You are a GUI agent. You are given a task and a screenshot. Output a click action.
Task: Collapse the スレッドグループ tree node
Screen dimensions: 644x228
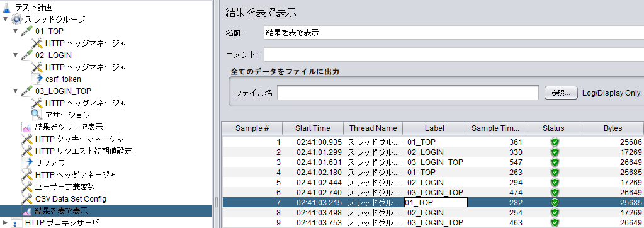point(5,19)
